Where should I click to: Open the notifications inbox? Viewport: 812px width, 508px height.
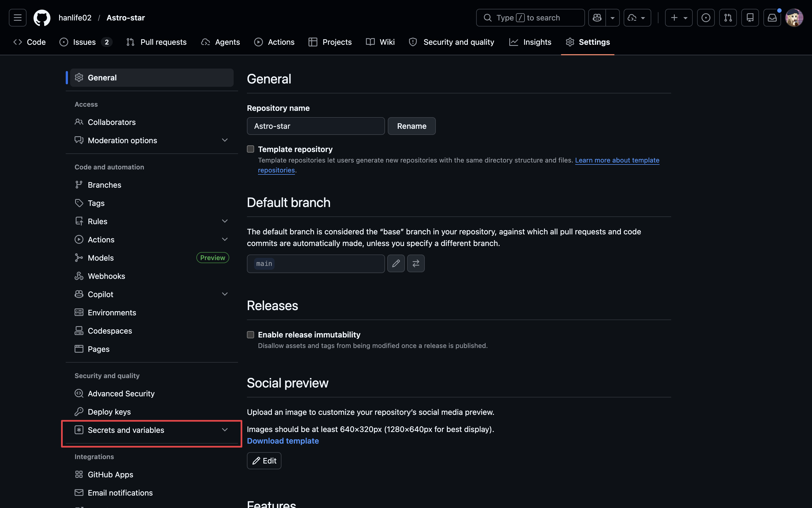click(772, 17)
